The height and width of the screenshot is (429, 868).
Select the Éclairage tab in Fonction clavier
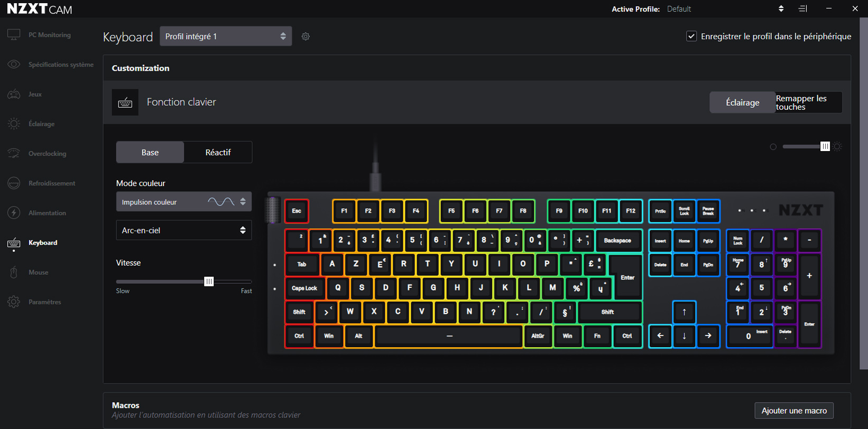click(x=742, y=102)
